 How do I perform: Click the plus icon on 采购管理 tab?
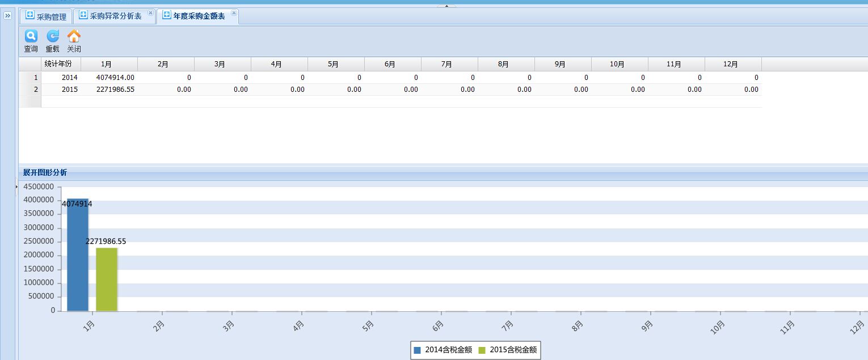(x=30, y=16)
